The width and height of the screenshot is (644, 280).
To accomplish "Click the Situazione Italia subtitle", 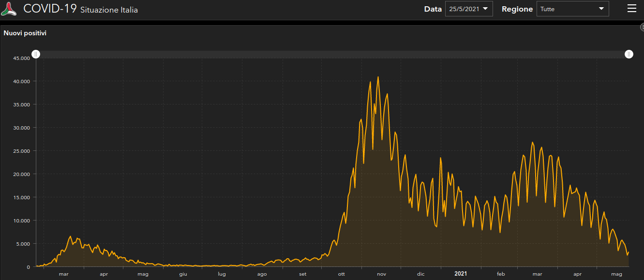I will coord(109,10).
